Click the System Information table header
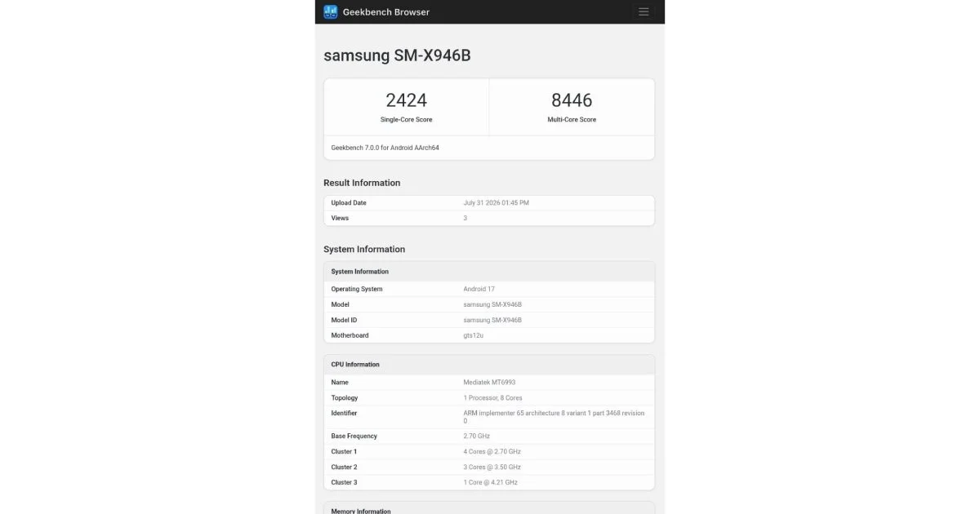Image resolution: width=980 pixels, height=514 pixels. pyautogui.click(x=489, y=272)
